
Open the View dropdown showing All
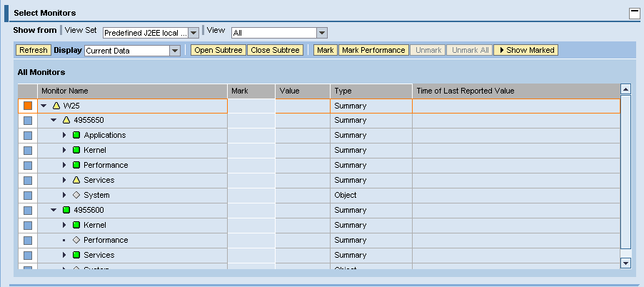pyautogui.click(x=321, y=33)
